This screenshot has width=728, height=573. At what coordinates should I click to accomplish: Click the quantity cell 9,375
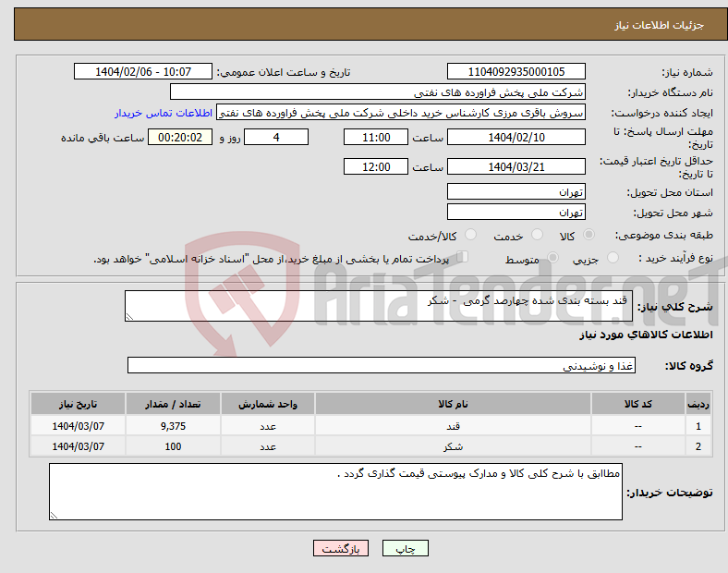click(173, 426)
